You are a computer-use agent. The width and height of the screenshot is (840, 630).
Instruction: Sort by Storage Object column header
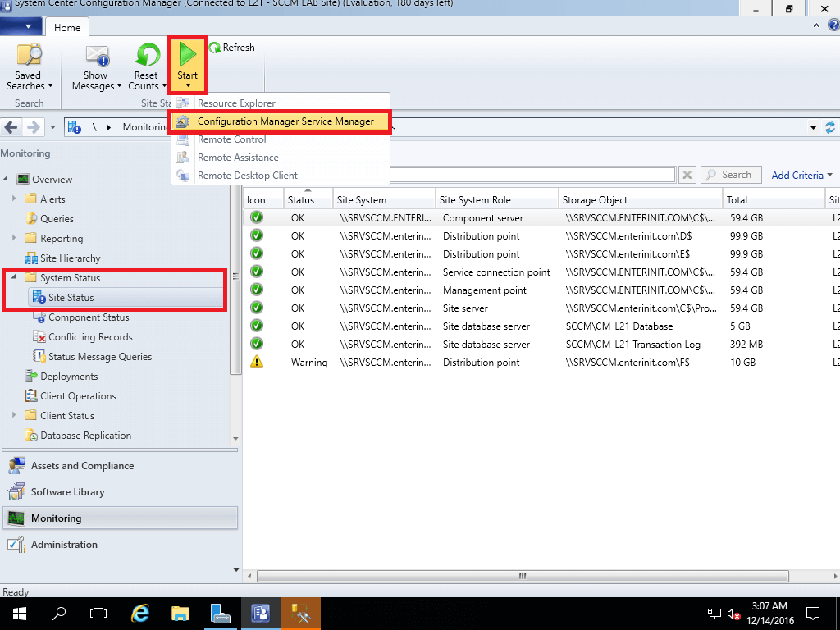(x=640, y=199)
